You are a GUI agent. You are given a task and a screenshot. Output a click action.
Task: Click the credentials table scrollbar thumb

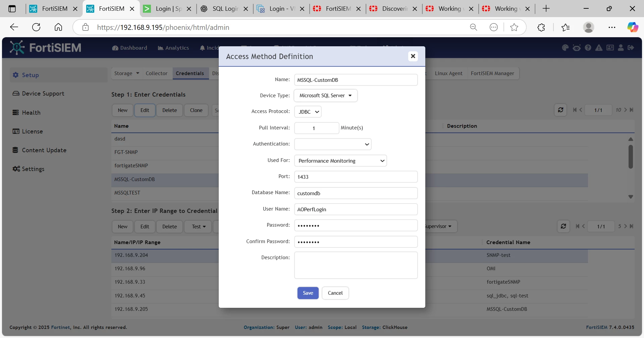tap(631, 157)
